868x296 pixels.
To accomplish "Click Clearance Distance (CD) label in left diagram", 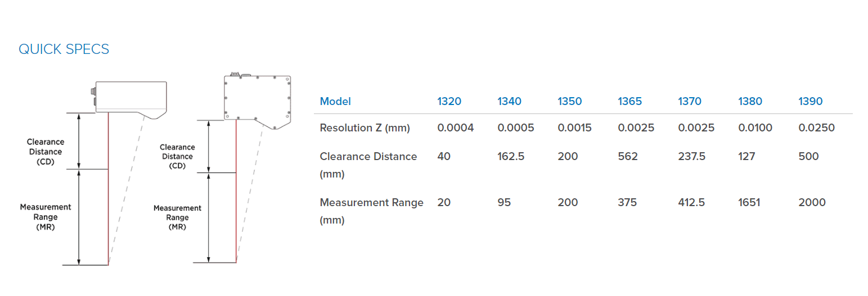I will pyautogui.click(x=46, y=152).
